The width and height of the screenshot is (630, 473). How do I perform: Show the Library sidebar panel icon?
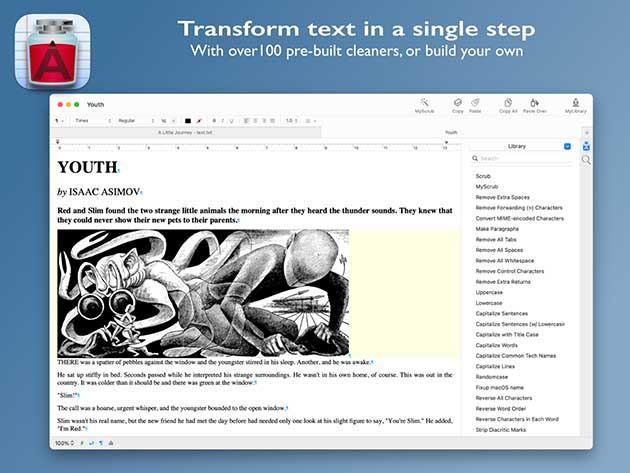[586, 146]
